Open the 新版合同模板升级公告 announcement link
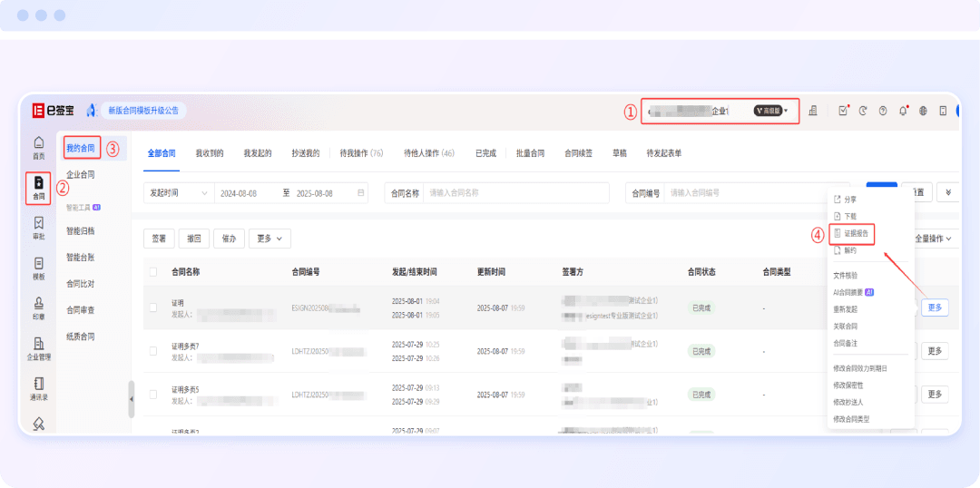The image size is (980, 488). 143,111
